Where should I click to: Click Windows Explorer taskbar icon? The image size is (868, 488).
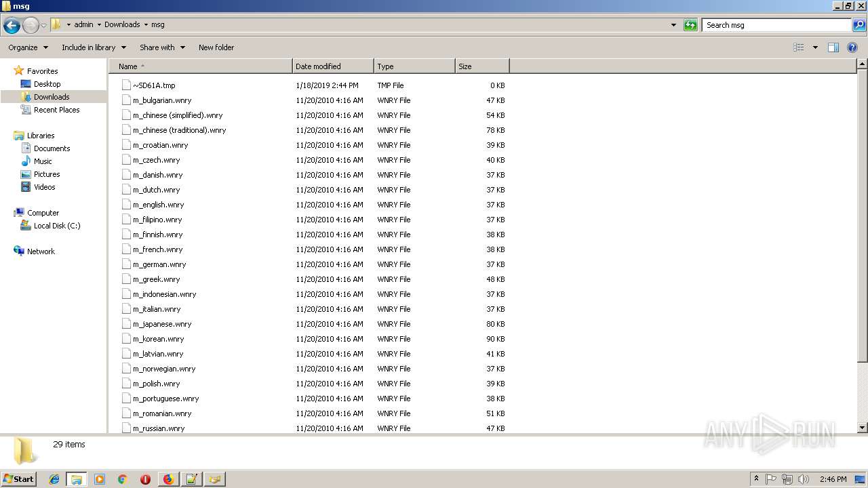point(76,479)
